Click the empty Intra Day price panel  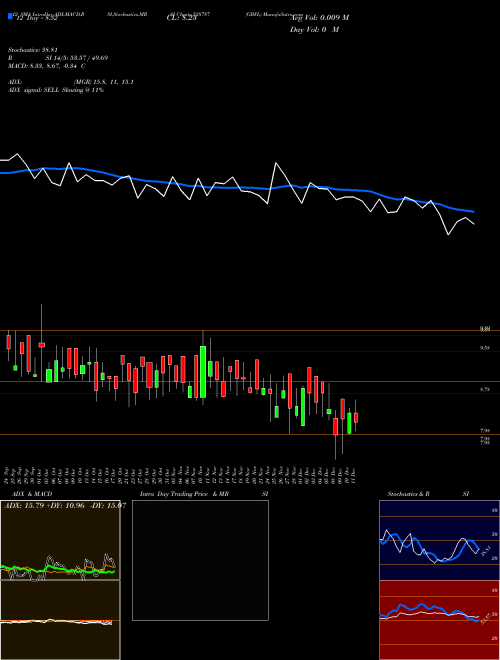pyautogui.click(x=200, y=560)
